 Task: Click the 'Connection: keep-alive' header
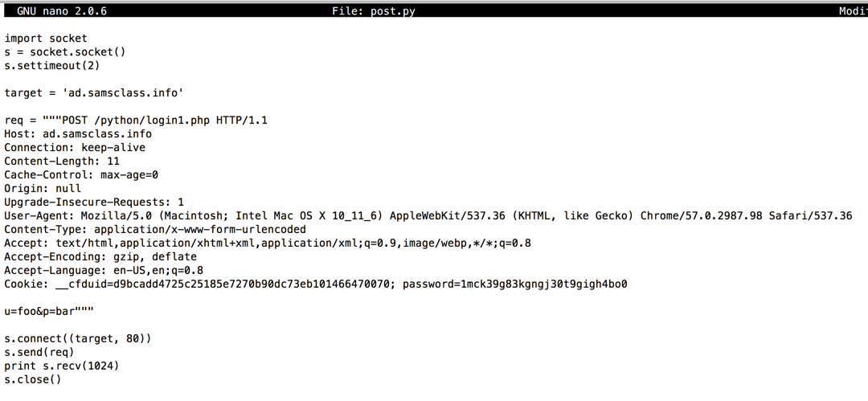pos(75,148)
